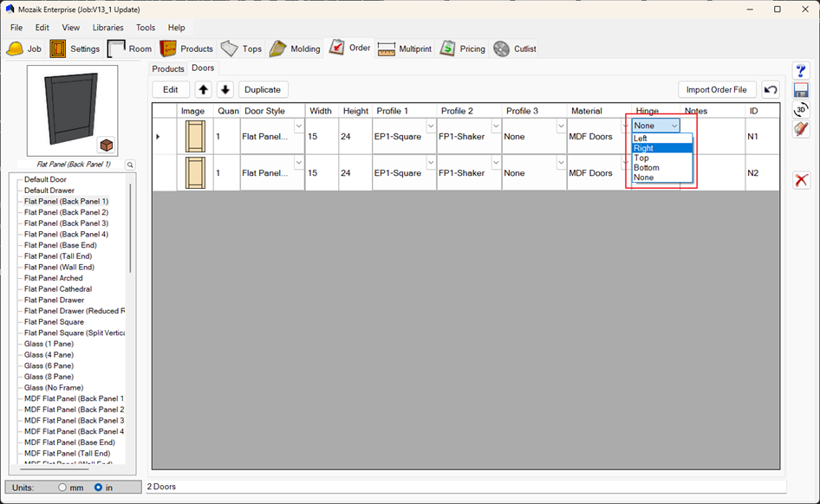Choose Bottom in the Hinge dropdown list
Screen dimensions: 820x504
click(x=662, y=168)
